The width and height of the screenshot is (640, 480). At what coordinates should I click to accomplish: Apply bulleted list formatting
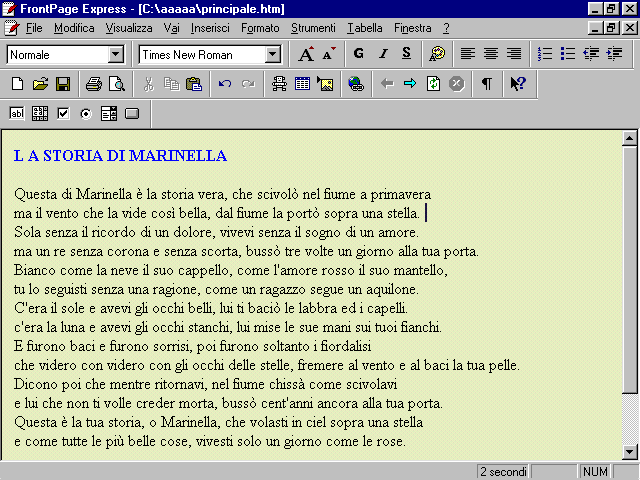tap(568, 54)
